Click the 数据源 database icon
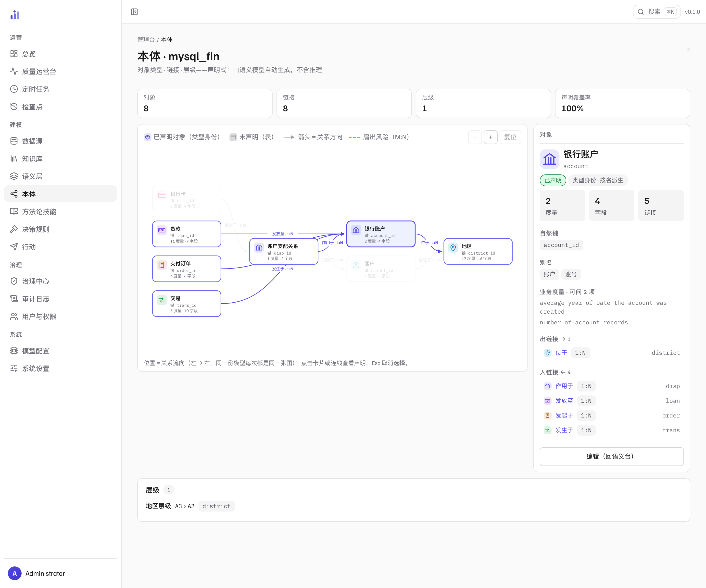 point(14,141)
